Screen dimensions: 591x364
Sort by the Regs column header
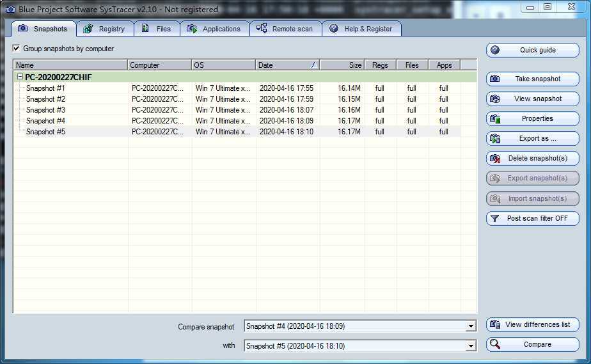click(x=381, y=65)
